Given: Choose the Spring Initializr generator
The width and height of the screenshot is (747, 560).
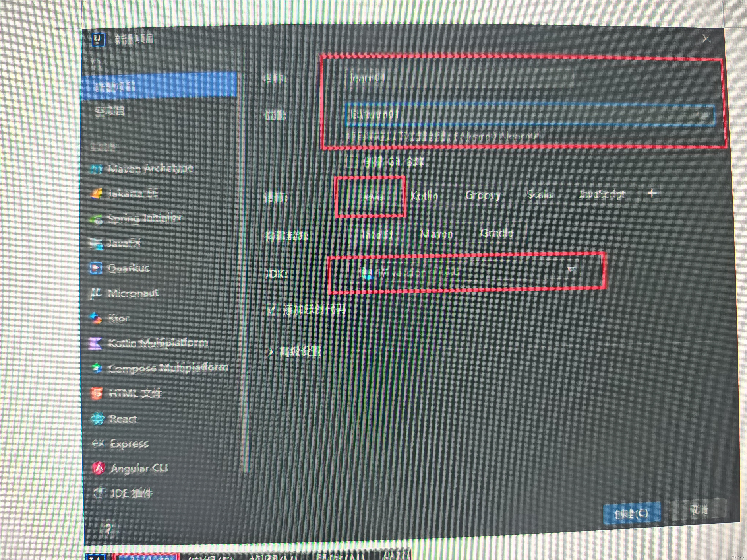Looking at the screenshot, I should (x=136, y=218).
